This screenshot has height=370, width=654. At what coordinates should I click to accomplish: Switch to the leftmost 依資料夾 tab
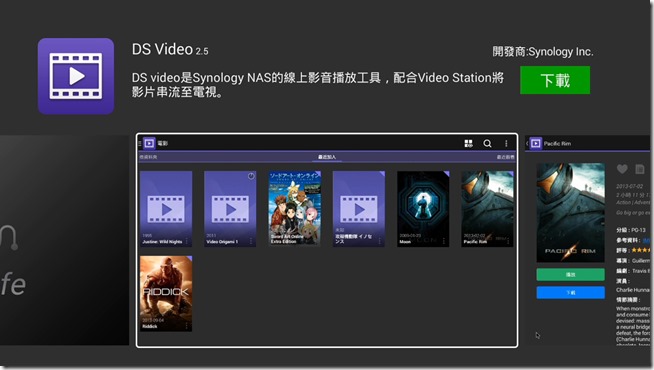(x=148, y=157)
